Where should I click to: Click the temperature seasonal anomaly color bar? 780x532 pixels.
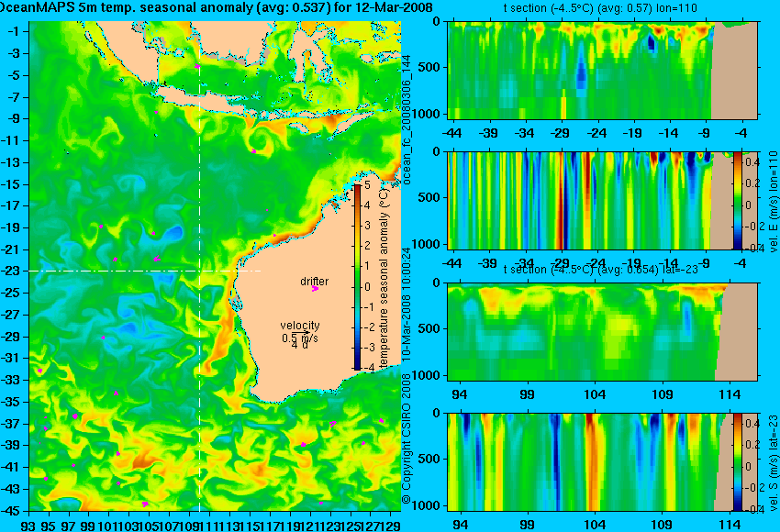(357, 277)
